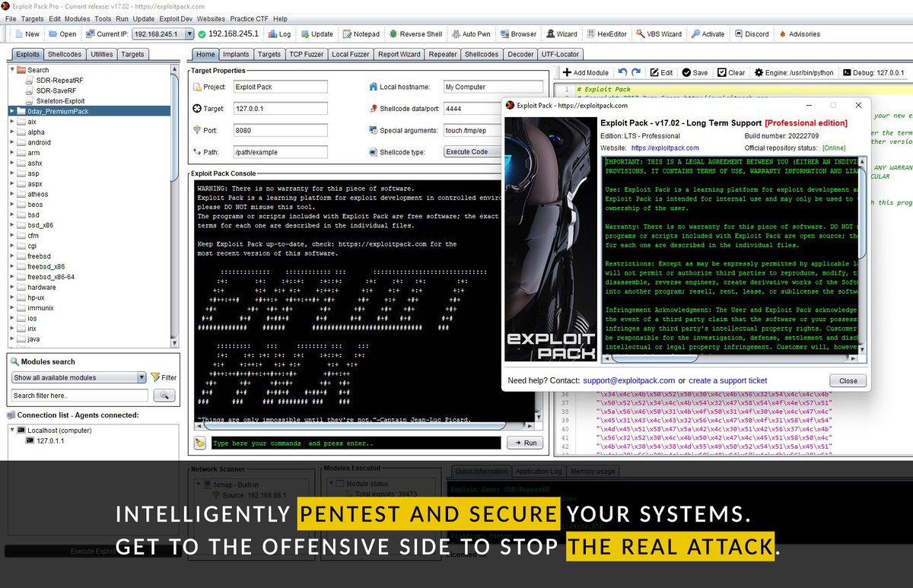
Task: Click the Run console button
Action: (x=524, y=443)
